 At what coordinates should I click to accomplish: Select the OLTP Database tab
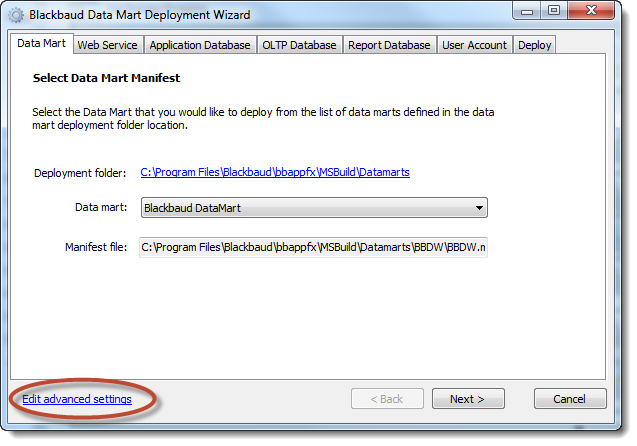(299, 45)
